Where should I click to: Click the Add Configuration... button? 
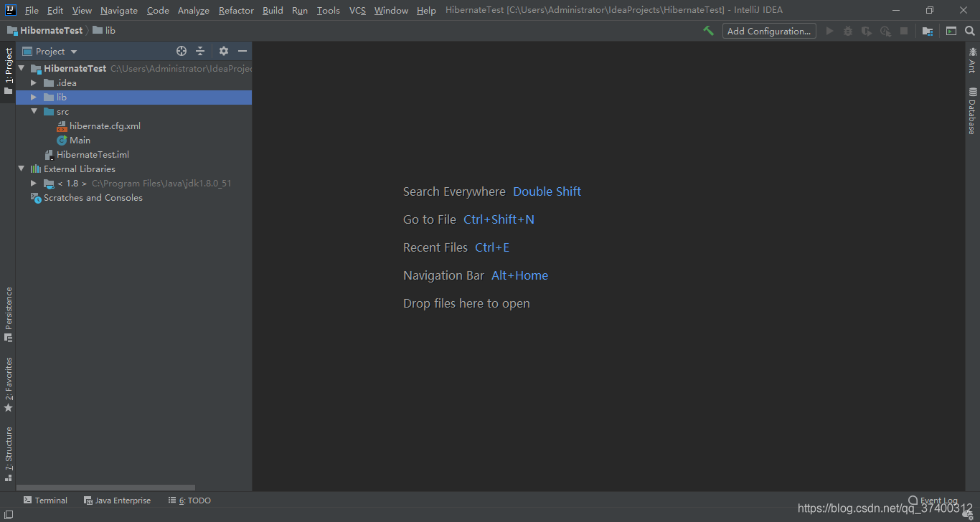[769, 31]
